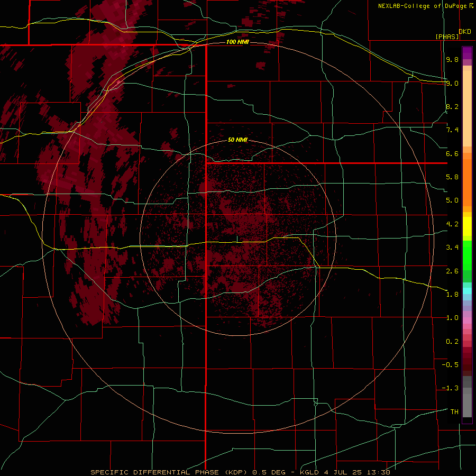476x476 pixels.
Task: Click the yellow segment of the color bar
Action: click(467, 226)
